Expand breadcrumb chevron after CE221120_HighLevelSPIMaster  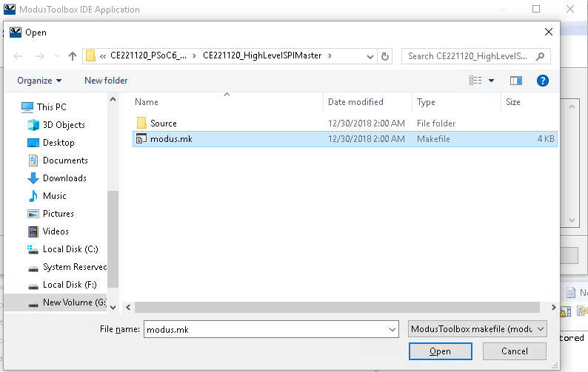[x=330, y=55]
